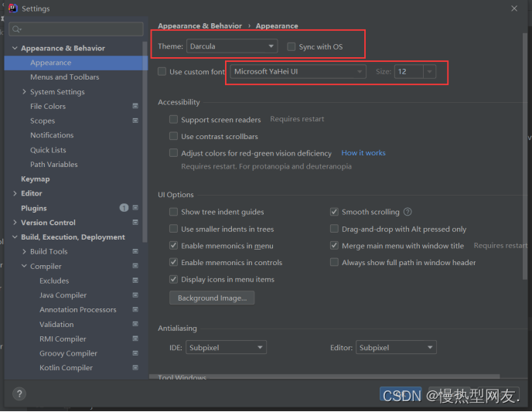Uncheck Smooth scrolling
This screenshot has width=532, height=412.
point(334,212)
